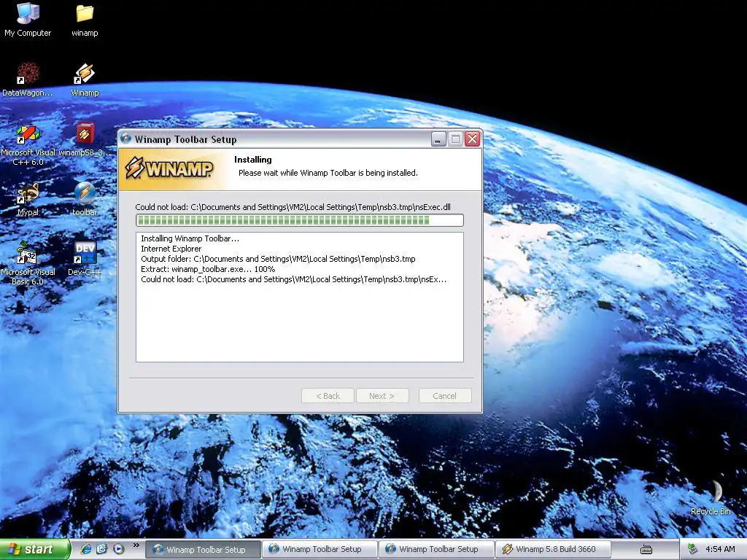
Task: Minimize the Winamp Toolbar Setup window
Action: point(438,139)
